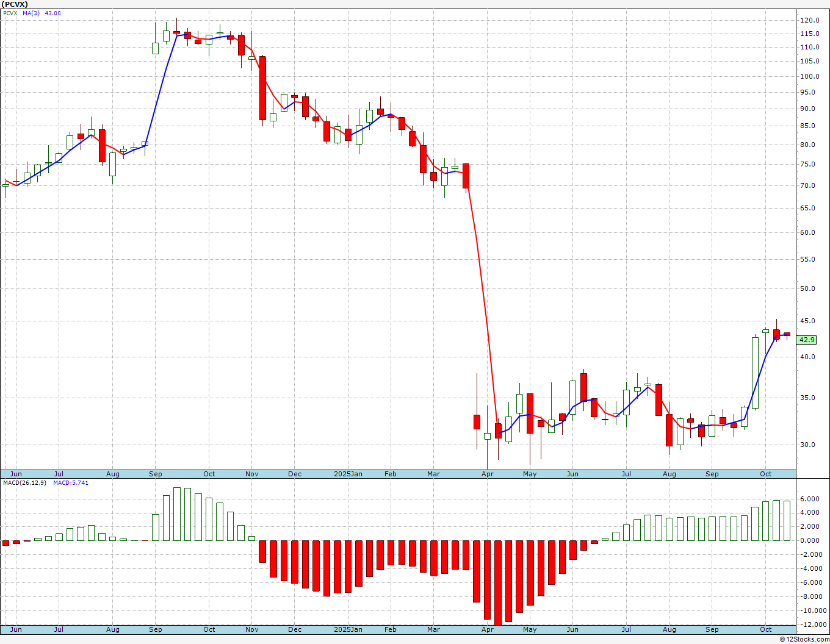The height and width of the screenshot is (644, 830).
Task: Click 2025Jan on the MACD panel date axis
Action: [348, 629]
